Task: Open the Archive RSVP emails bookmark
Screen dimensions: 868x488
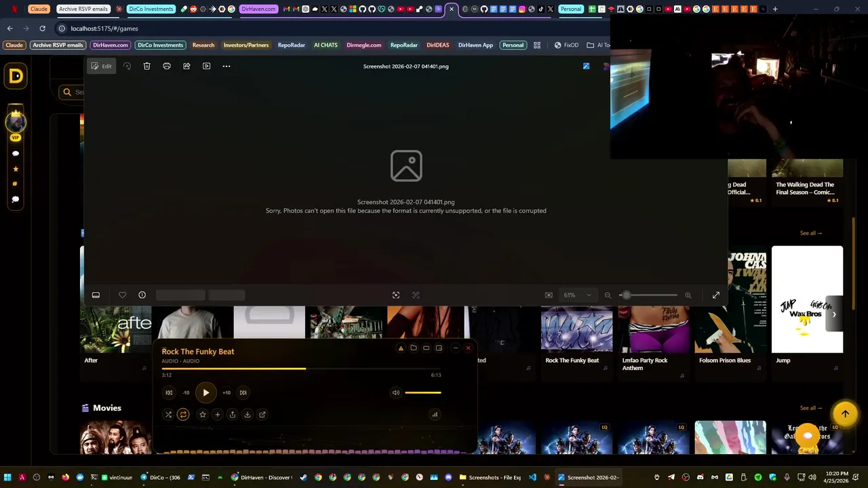Action: [58, 45]
